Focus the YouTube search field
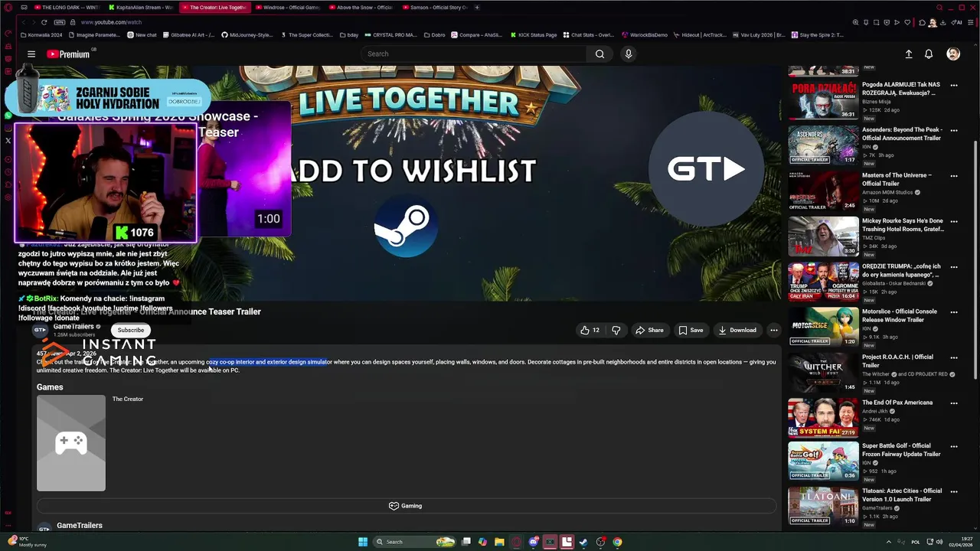The width and height of the screenshot is (980, 551). click(x=474, y=54)
